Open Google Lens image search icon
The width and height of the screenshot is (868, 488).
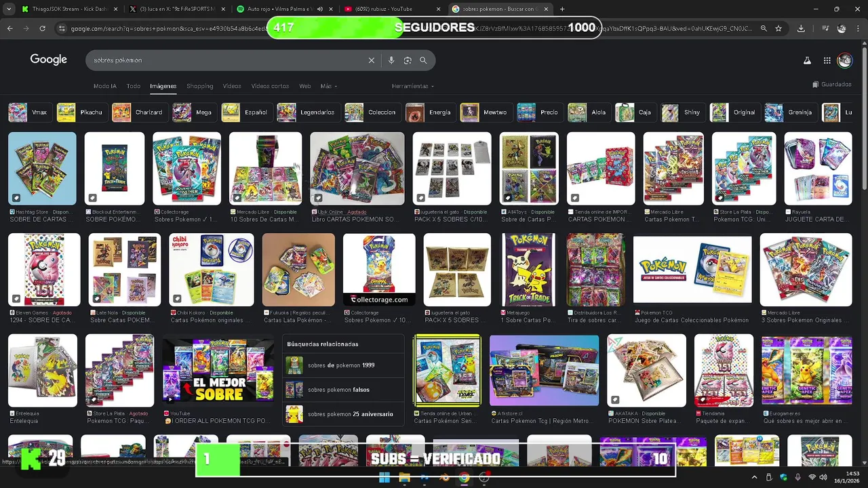tap(408, 60)
